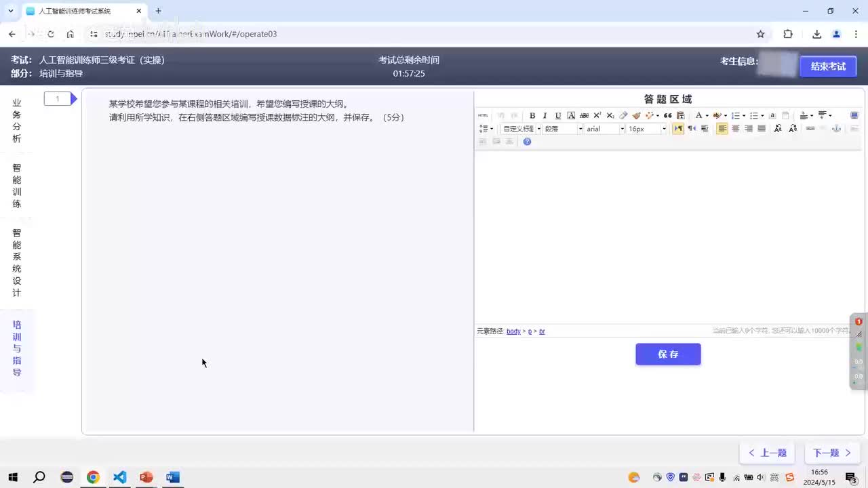Open Visual Studio Code from taskbar

click(119, 477)
